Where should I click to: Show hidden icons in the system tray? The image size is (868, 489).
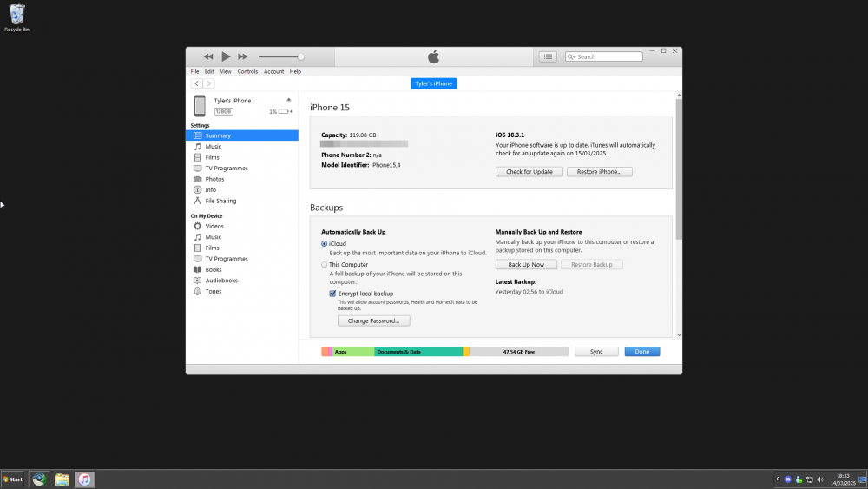(777, 479)
